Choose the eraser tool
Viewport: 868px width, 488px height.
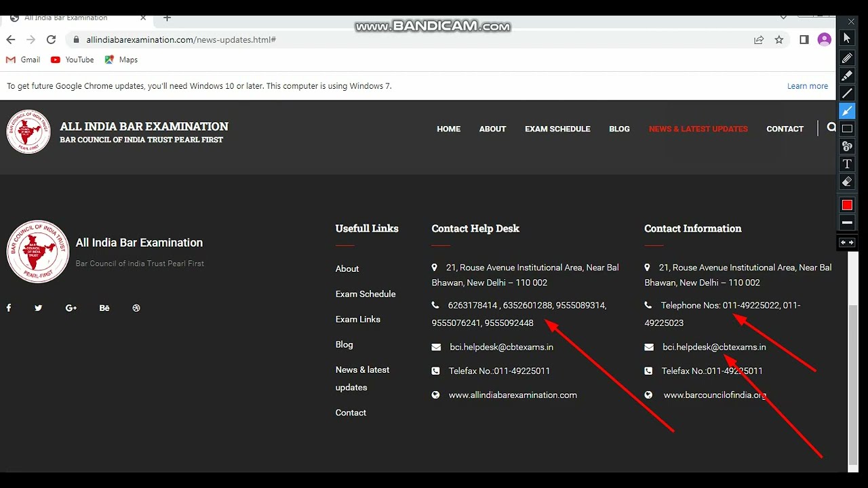(847, 182)
